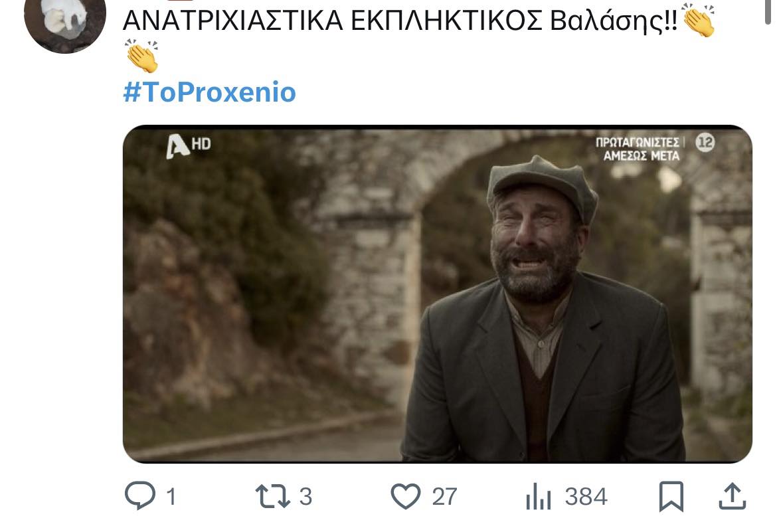The image size is (777, 532).
Task: Click the reply speech bubble icon
Action: [x=140, y=495]
